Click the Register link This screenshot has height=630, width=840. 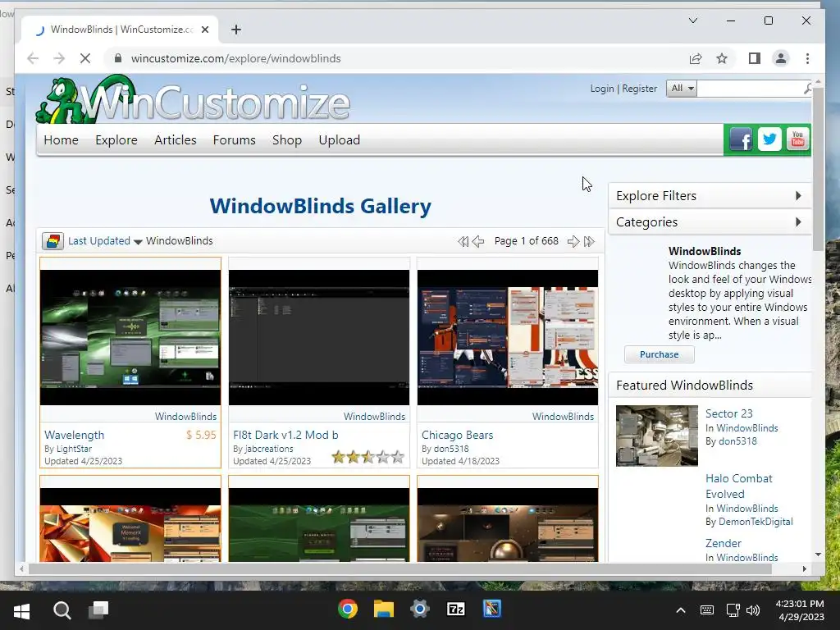click(x=639, y=89)
